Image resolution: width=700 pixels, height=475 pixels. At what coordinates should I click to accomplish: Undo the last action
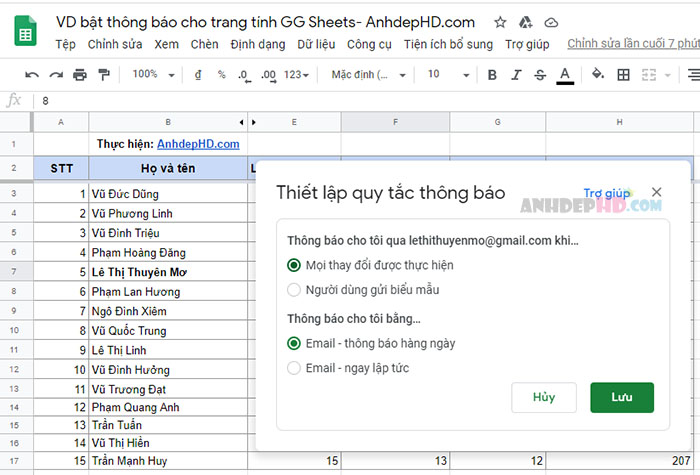click(x=32, y=75)
